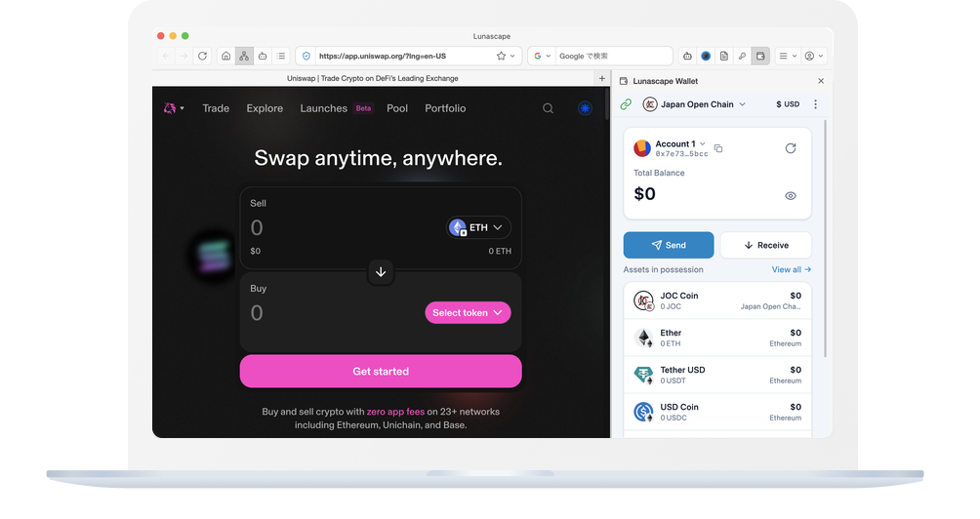Screen dimensions: 980x519
Task: Follow the zero app fees link
Action: tap(395, 412)
